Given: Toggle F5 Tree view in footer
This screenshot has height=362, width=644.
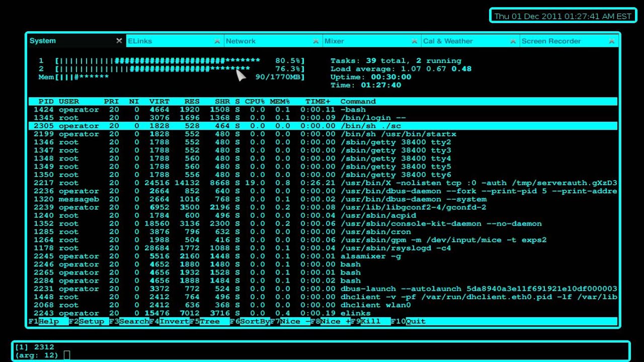Looking at the screenshot, I should 210,321.
